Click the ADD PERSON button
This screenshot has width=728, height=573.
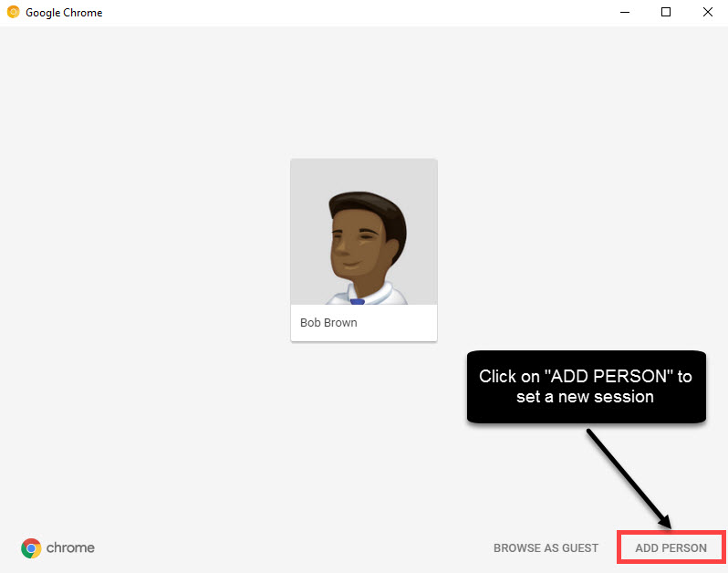(671, 548)
